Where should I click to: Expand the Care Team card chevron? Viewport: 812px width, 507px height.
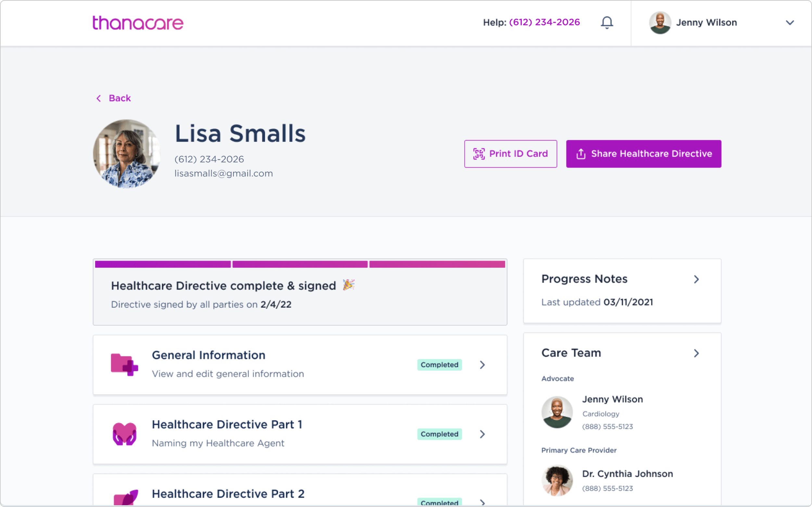tap(696, 353)
